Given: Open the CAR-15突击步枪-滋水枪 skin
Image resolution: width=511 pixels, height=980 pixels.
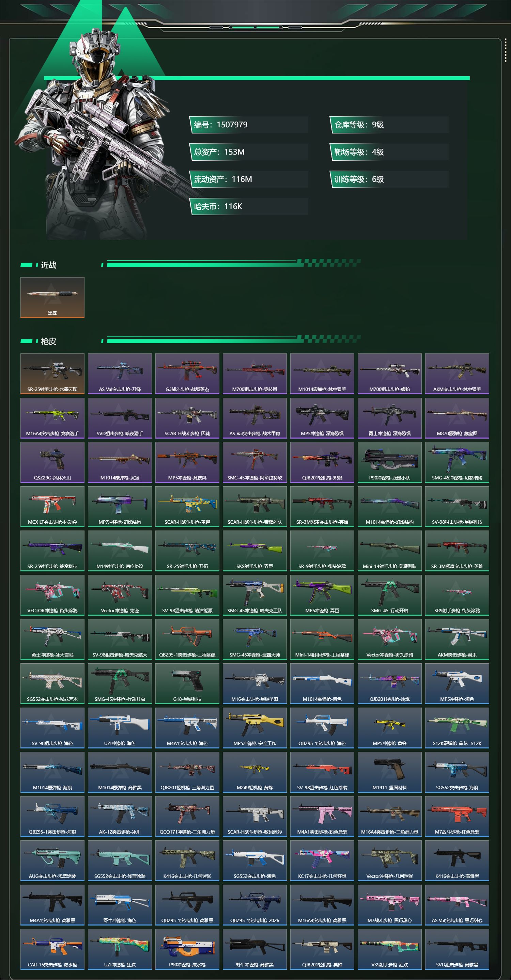Looking at the screenshot, I should [52, 949].
